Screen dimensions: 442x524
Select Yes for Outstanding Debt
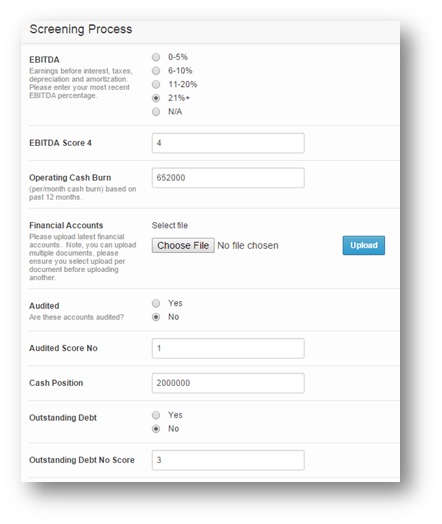[x=156, y=415]
